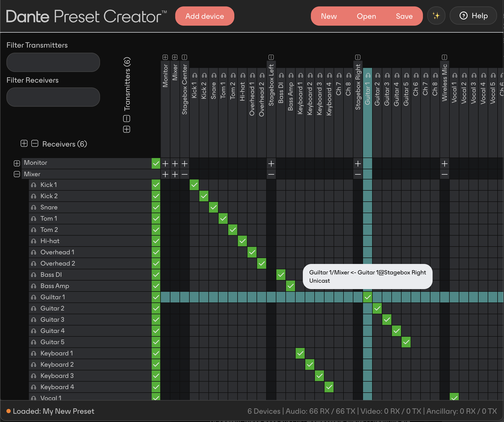Viewport: 504px width, 422px height.
Task: Toggle Guiltar 1 to Guitar 1 crosspoint
Action: (368, 297)
